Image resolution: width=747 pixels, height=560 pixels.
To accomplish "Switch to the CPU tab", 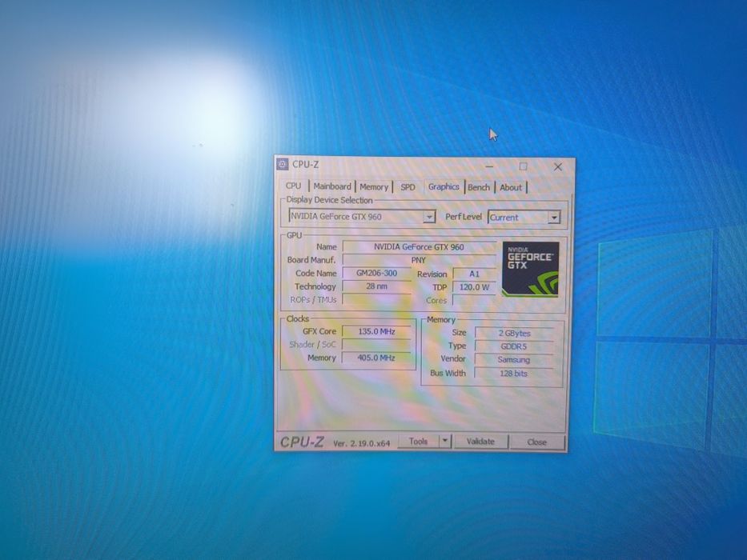I will tap(294, 186).
